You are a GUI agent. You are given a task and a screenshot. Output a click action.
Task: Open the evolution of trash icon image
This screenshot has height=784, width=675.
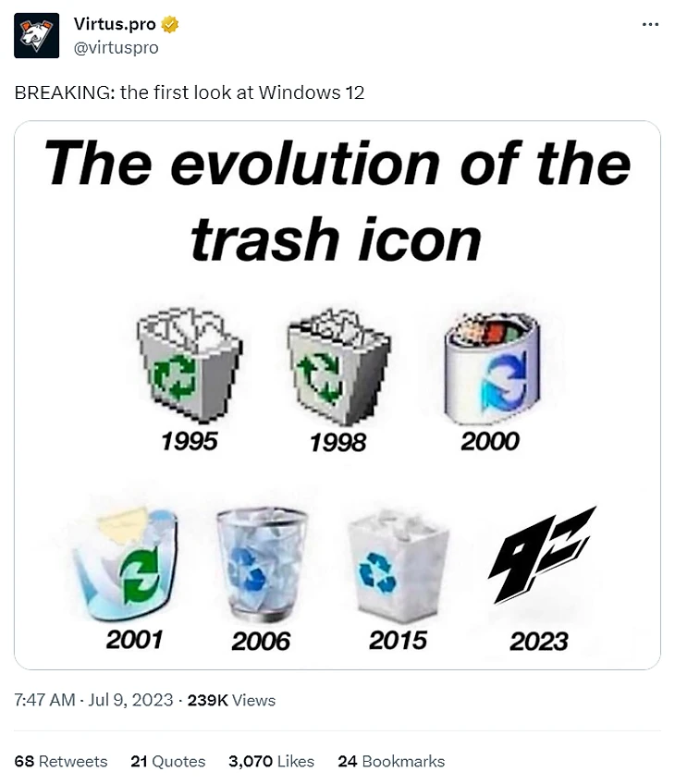(x=337, y=395)
